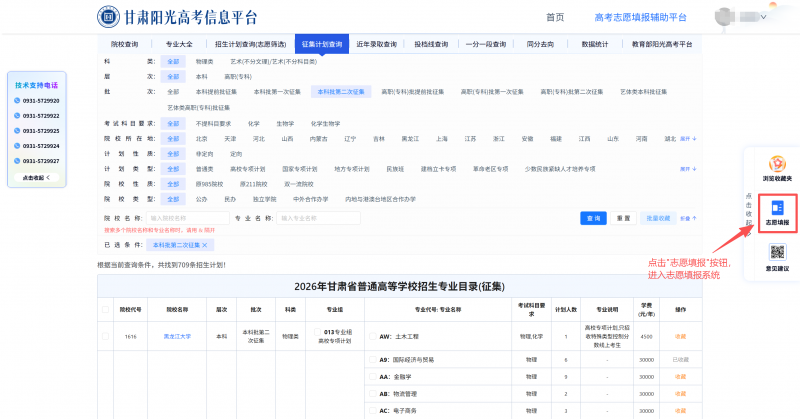This screenshot has height=419, width=800.
Task: Check the AW: 土木工程 major checkbox
Action: tap(373, 336)
